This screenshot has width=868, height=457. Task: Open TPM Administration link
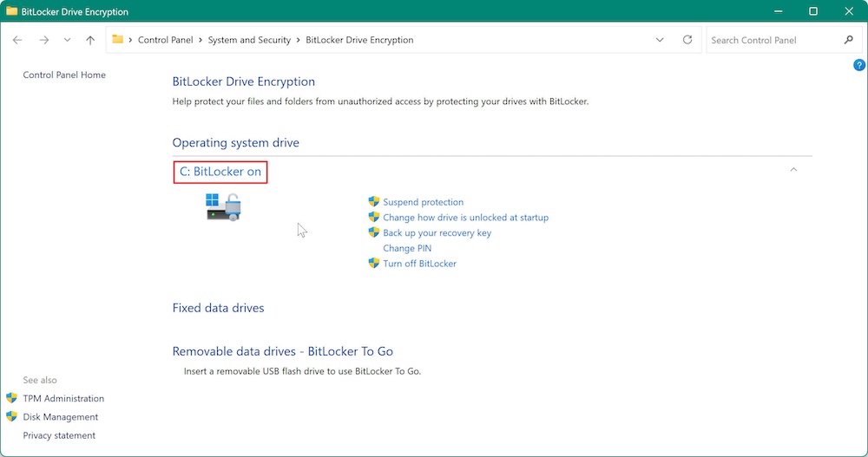63,398
